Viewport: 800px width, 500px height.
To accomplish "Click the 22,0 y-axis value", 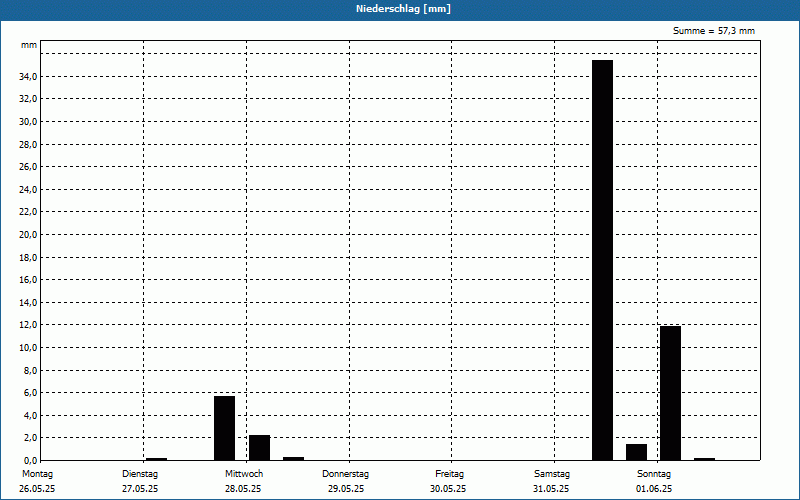I will point(29,212).
